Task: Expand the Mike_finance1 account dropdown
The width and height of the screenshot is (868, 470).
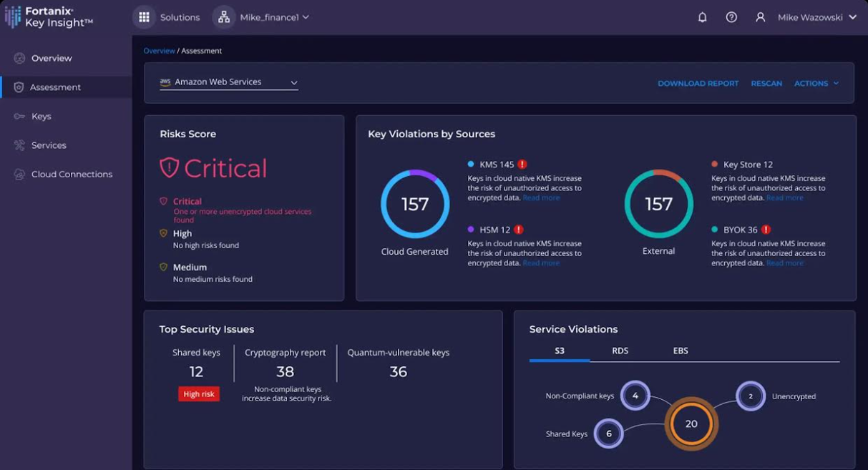Action: point(275,17)
